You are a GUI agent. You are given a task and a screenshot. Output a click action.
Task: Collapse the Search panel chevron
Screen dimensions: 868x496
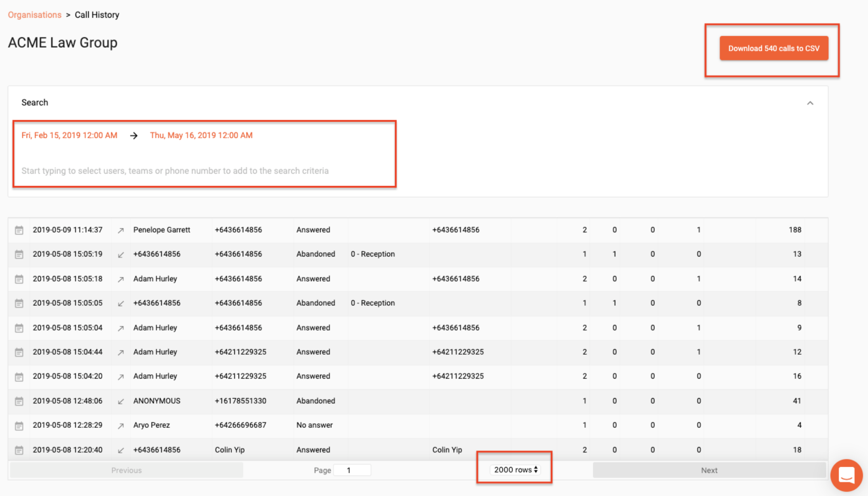(x=810, y=103)
